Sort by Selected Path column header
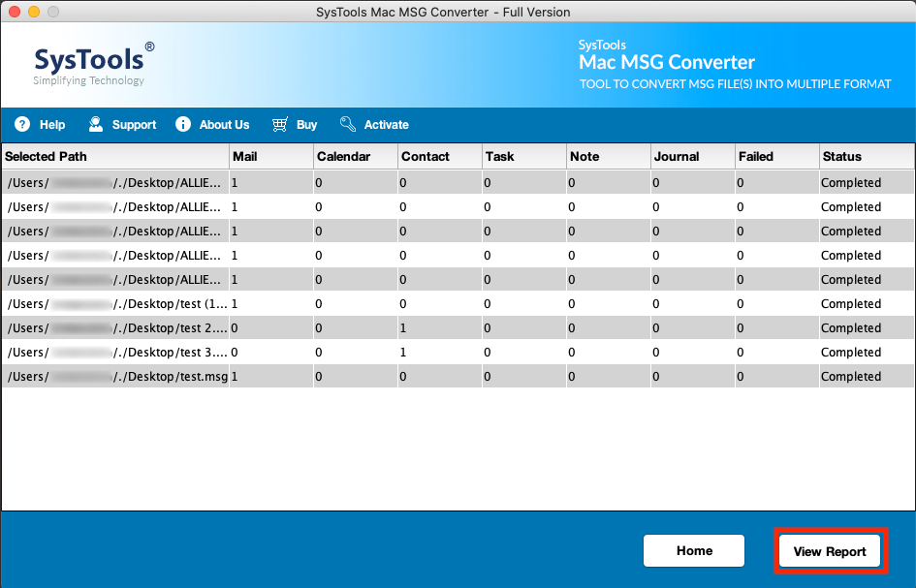916x588 pixels. click(115, 157)
